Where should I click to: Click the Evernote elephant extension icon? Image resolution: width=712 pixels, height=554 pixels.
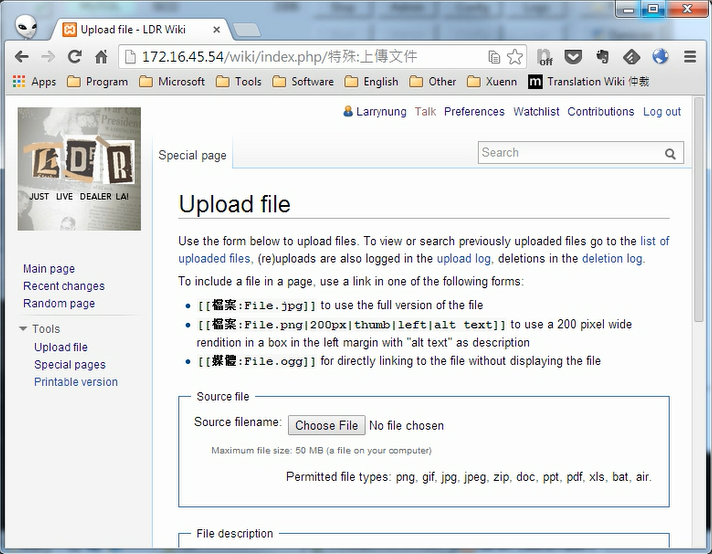click(603, 57)
